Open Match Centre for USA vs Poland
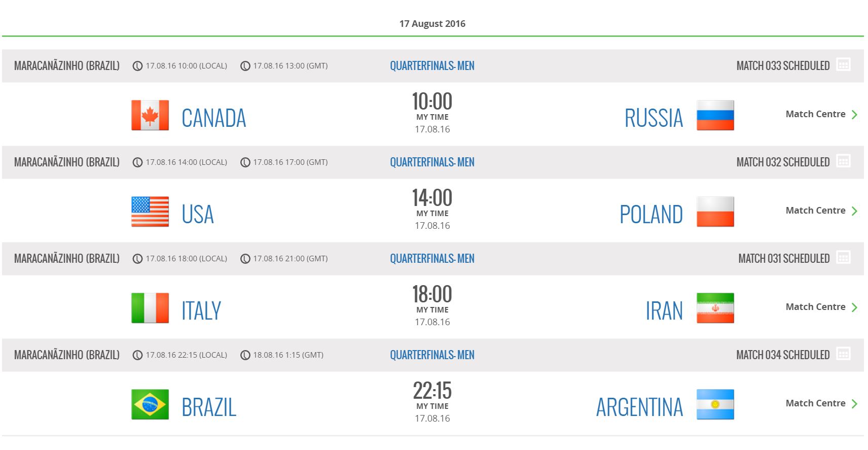Image resolution: width=868 pixels, height=450 pixels. (x=815, y=211)
